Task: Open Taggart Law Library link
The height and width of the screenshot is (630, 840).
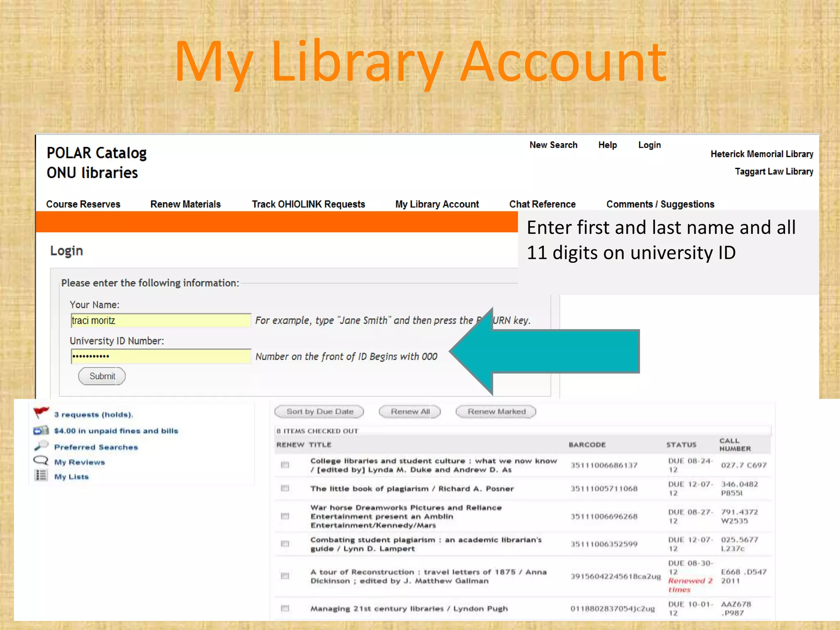Action: point(774,171)
